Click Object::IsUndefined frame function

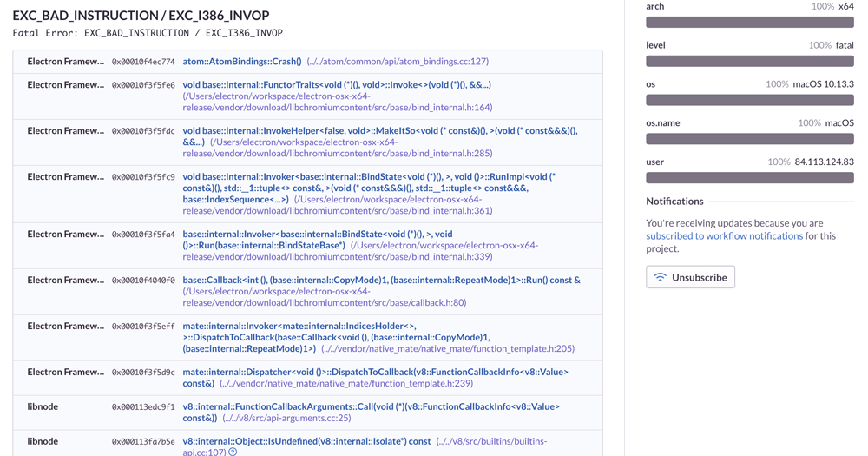point(306,441)
